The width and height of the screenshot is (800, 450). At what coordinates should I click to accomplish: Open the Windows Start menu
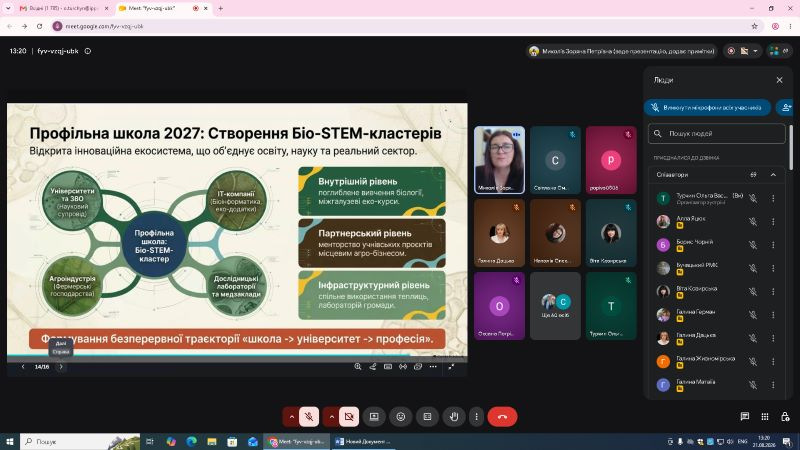tap(9, 441)
